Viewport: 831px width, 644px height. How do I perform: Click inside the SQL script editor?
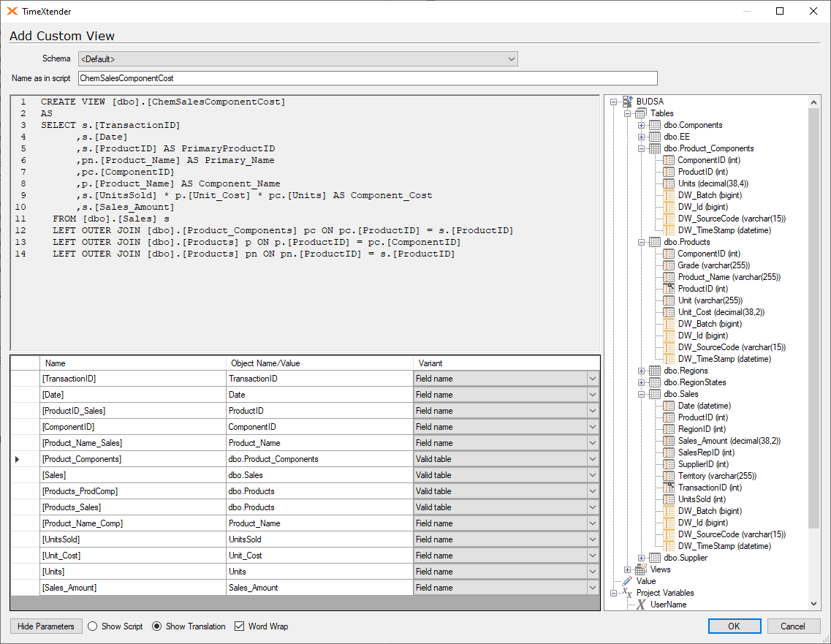click(305, 223)
